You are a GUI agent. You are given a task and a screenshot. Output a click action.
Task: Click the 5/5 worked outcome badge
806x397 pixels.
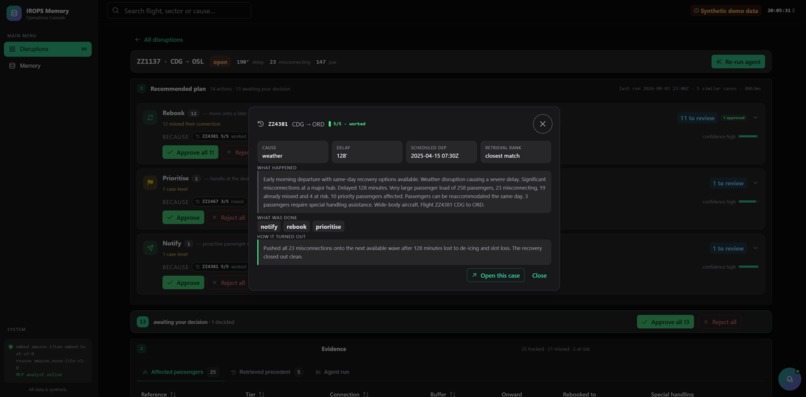pos(347,124)
